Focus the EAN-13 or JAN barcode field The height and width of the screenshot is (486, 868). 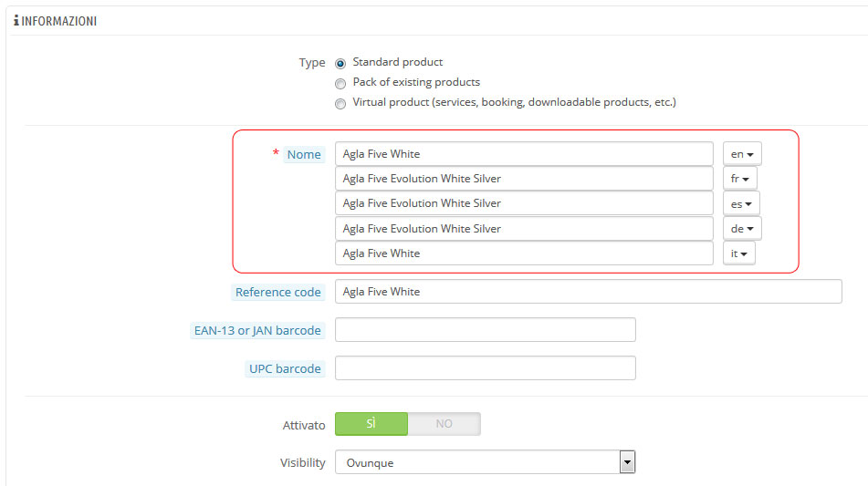(485, 330)
